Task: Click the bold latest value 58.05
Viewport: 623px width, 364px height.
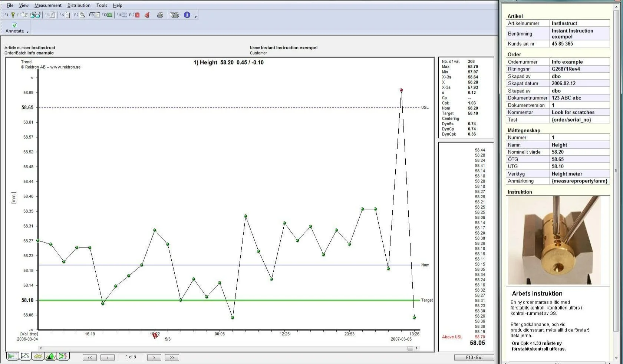Action: 477,343
